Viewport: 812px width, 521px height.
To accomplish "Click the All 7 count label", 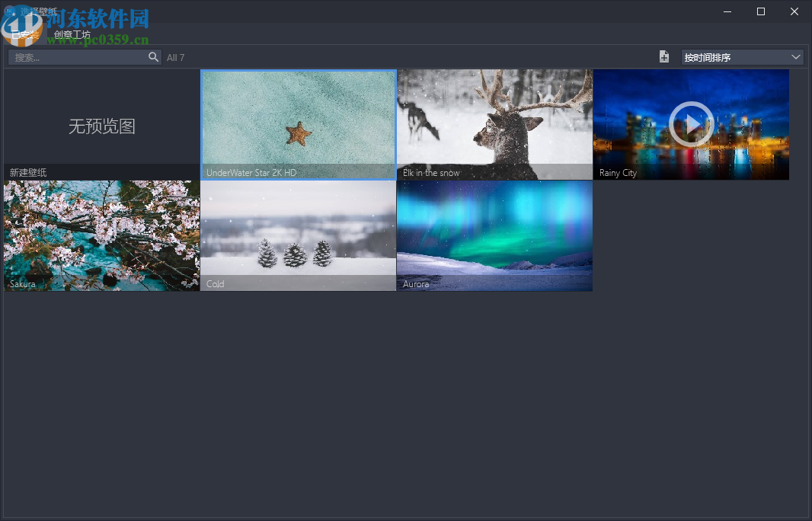I will pos(175,57).
